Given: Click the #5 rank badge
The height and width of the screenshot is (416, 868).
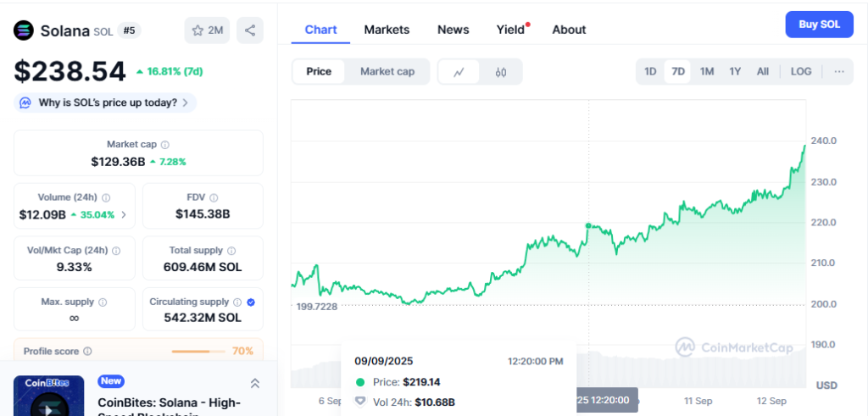Looking at the screenshot, I should pos(129,31).
